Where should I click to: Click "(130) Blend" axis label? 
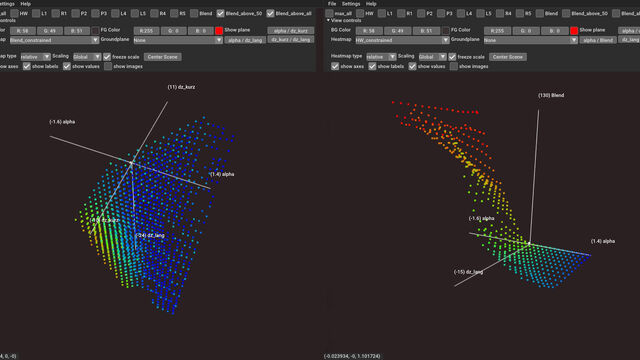[551, 95]
